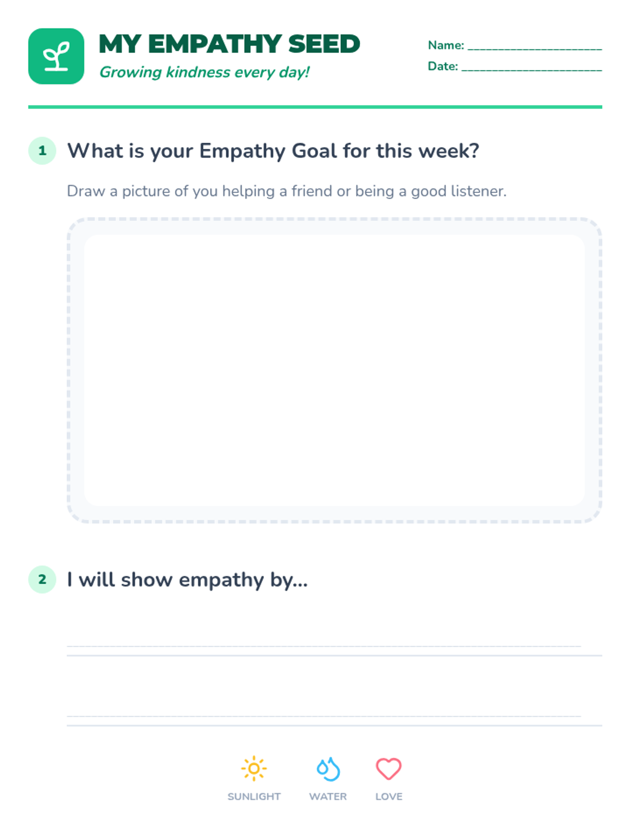Screen dimensions: 630x840
Task: Click the 'I will show empathy by...' heading
Action: pyautogui.click(x=187, y=580)
